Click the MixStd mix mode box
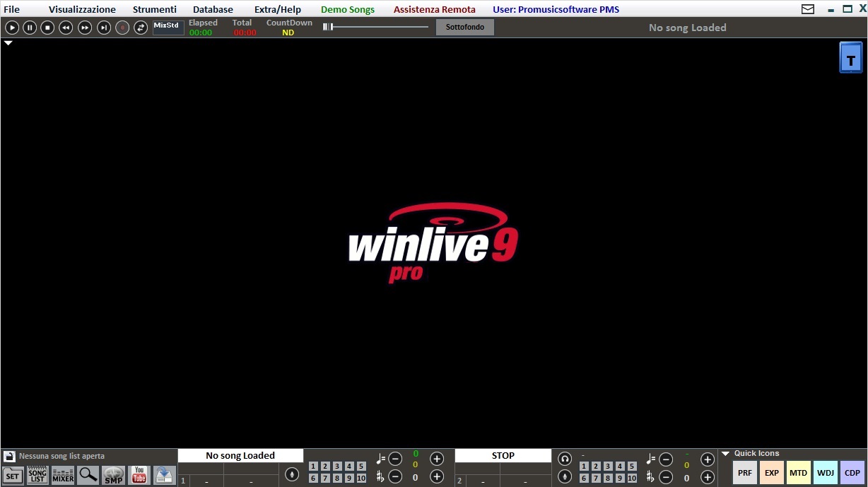The width and height of the screenshot is (868, 487). [168, 28]
